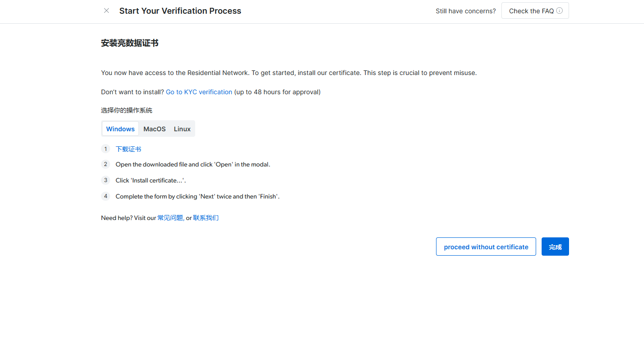The height and width of the screenshot is (338, 644).
Task: Click the Start Your Verification Process title
Action: pyautogui.click(x=180, y=11)
